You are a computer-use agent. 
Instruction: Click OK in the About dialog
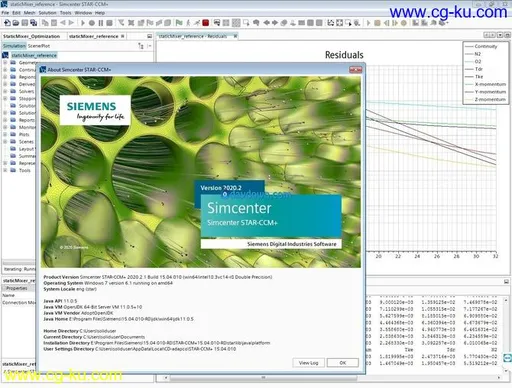[x=343, y=363]
